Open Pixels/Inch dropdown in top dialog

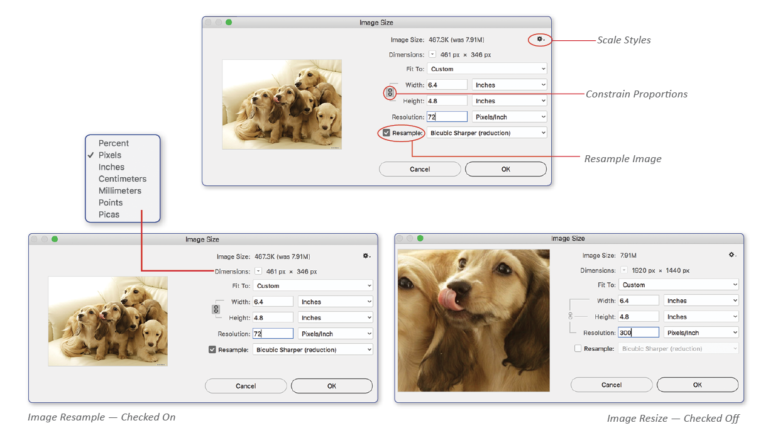point(509,117)
